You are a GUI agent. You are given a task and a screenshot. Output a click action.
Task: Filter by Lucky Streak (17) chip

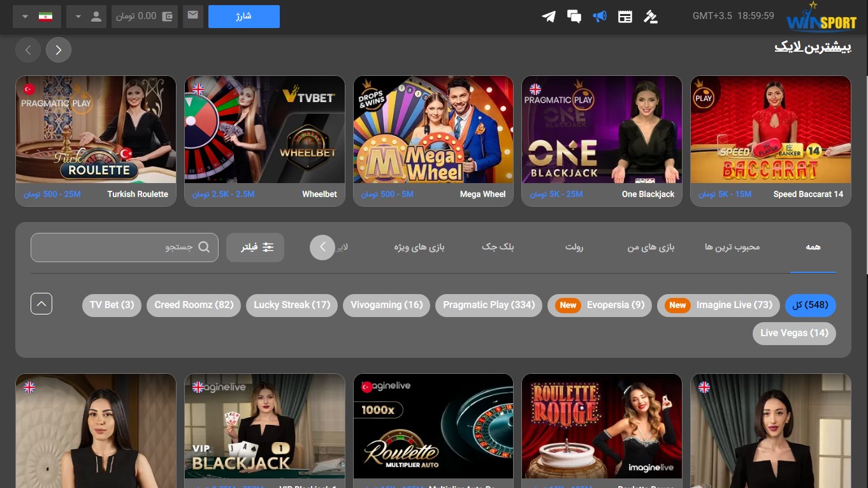tap(292, 305)
